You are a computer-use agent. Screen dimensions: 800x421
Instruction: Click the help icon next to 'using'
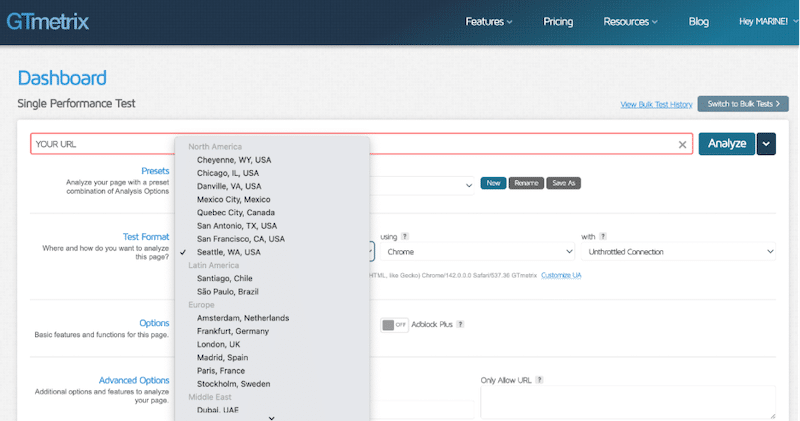click(405, 237)
